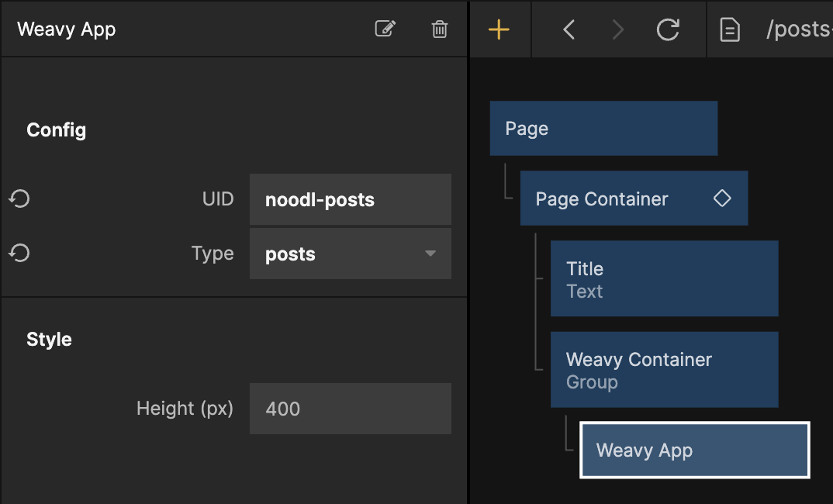Select the Title Text node
833x504 pixels.
[663, 279]
